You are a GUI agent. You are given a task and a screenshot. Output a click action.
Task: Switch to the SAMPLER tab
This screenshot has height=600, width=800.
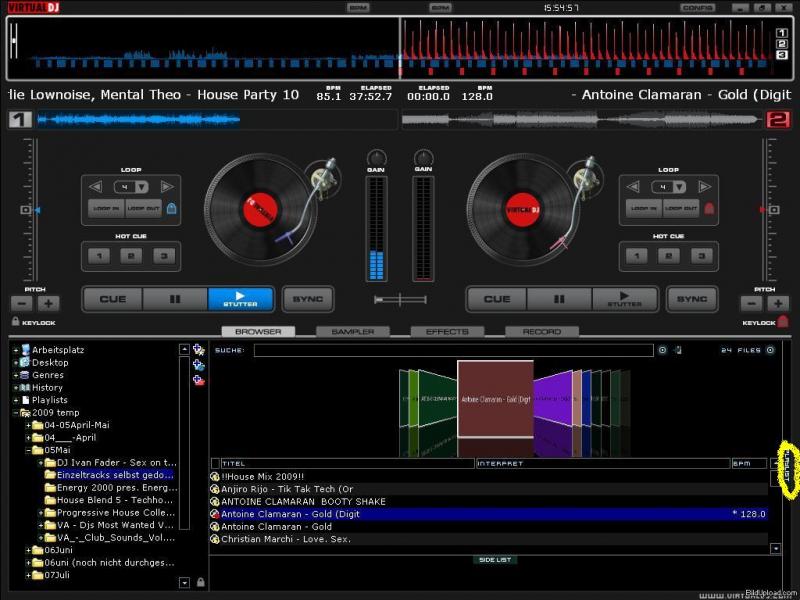[x=353, y=332]
